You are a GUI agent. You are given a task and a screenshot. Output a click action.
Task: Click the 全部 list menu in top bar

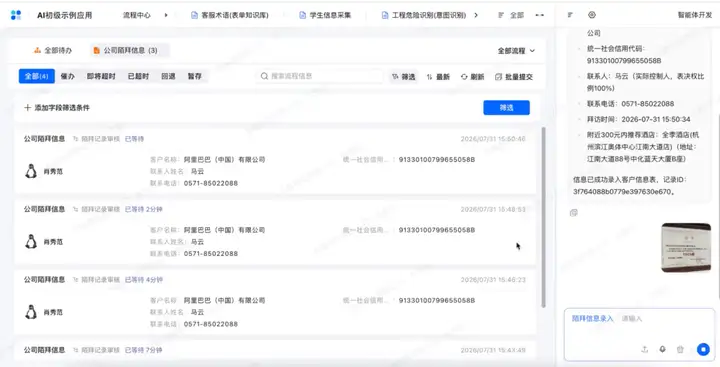[x=511, y=15]
